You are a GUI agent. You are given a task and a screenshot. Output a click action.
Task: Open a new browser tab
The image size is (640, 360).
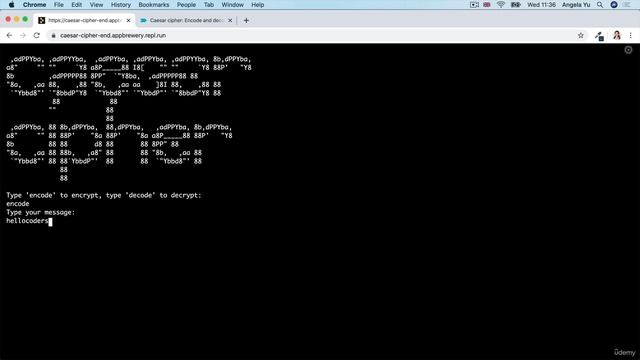tap(246, 20)
